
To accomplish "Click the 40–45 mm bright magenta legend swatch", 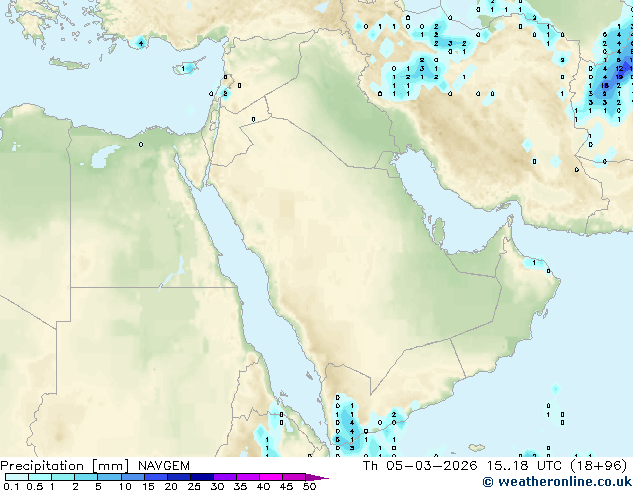I will [x=271, y=477].
